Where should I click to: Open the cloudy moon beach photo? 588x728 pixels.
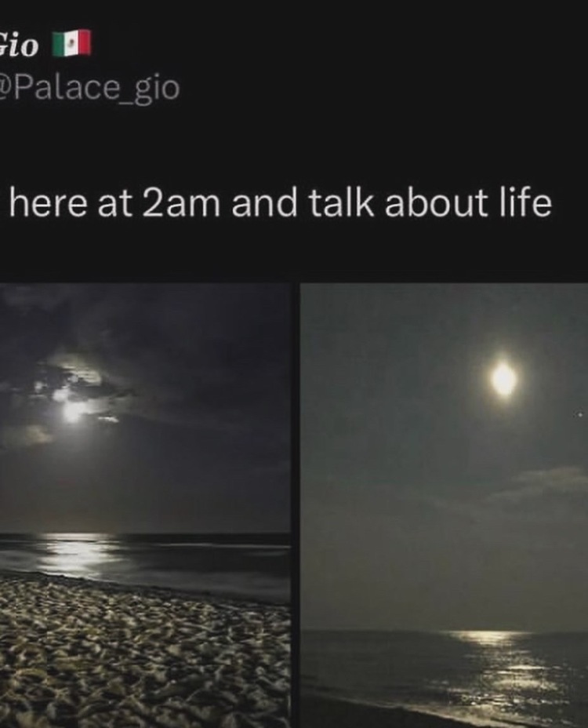[x=145, y=505]
